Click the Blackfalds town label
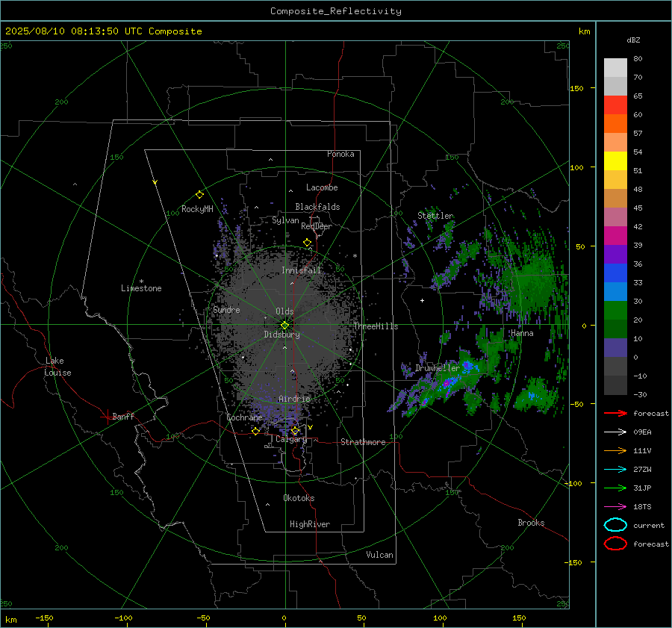 click(x=317, y=207)
